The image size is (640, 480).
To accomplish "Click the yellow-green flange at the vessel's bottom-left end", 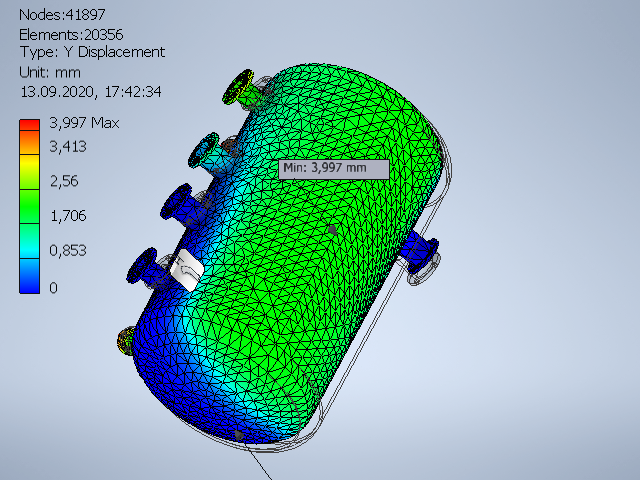I will click(x=126, y=341).
